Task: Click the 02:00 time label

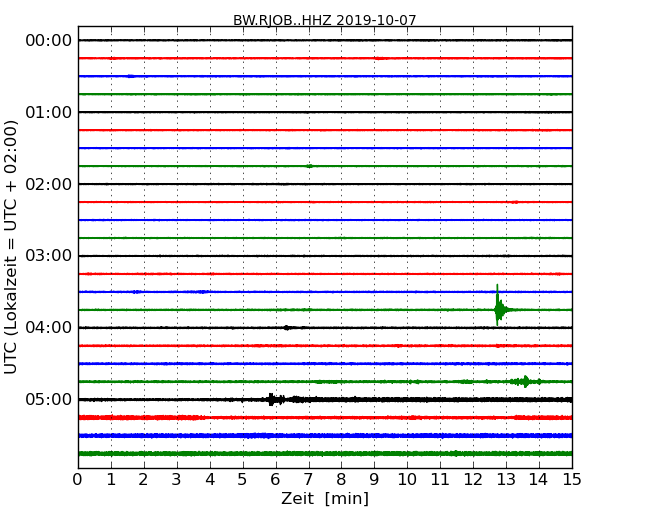Action: click(x=49, y=184)
